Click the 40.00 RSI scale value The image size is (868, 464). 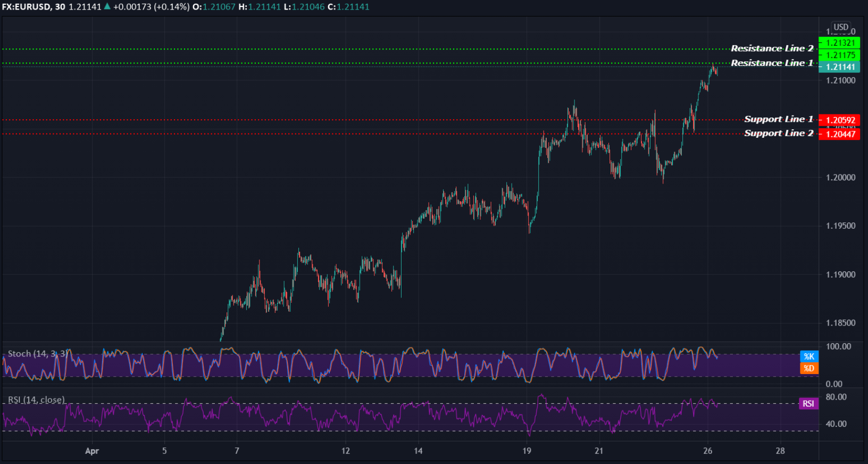[836, 424]
